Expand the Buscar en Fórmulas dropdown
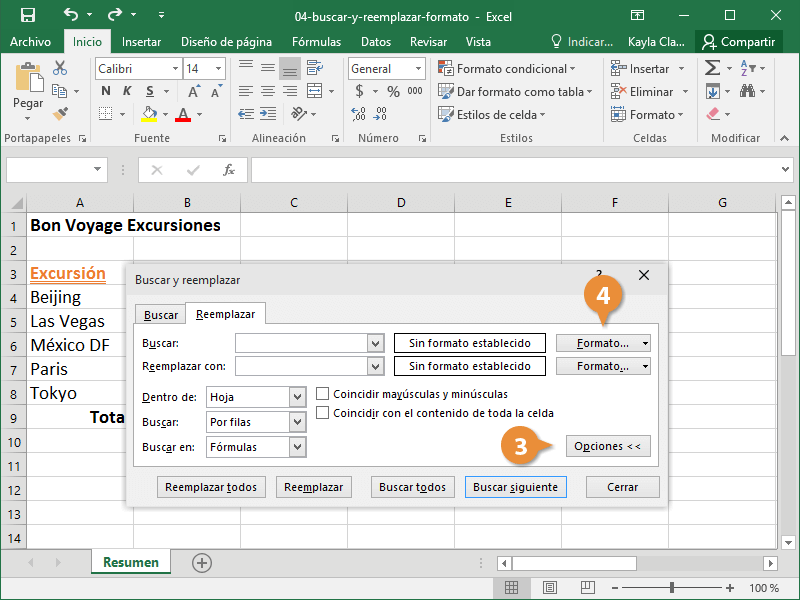 [x=297, y=447]
